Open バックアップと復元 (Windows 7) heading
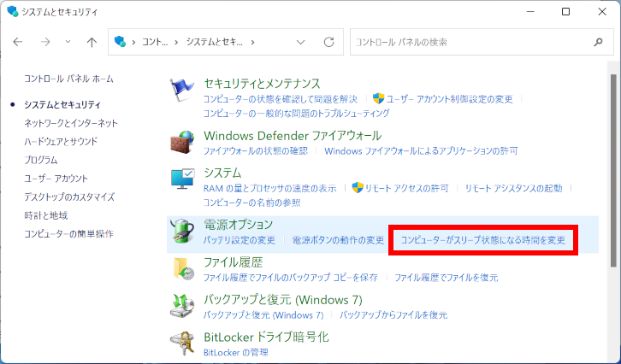Screen dimensions: 621x364 (x=283, y=300)
